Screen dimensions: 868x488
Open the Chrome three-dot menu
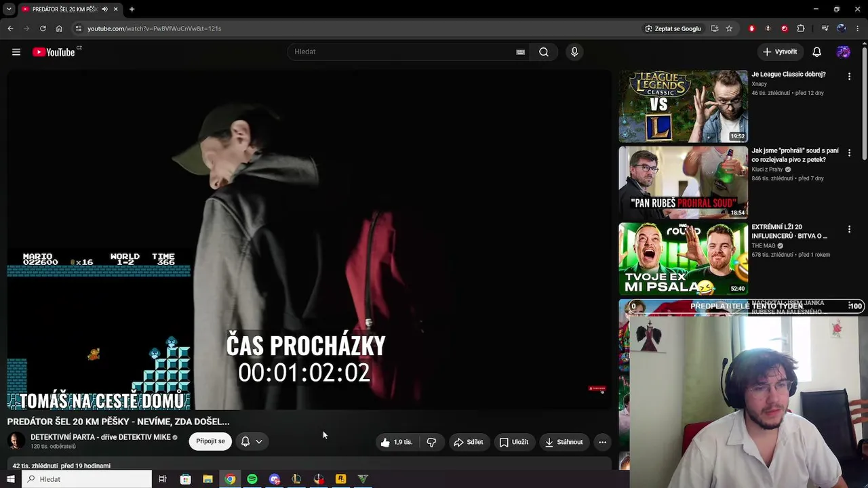click(x=858, y=28)
